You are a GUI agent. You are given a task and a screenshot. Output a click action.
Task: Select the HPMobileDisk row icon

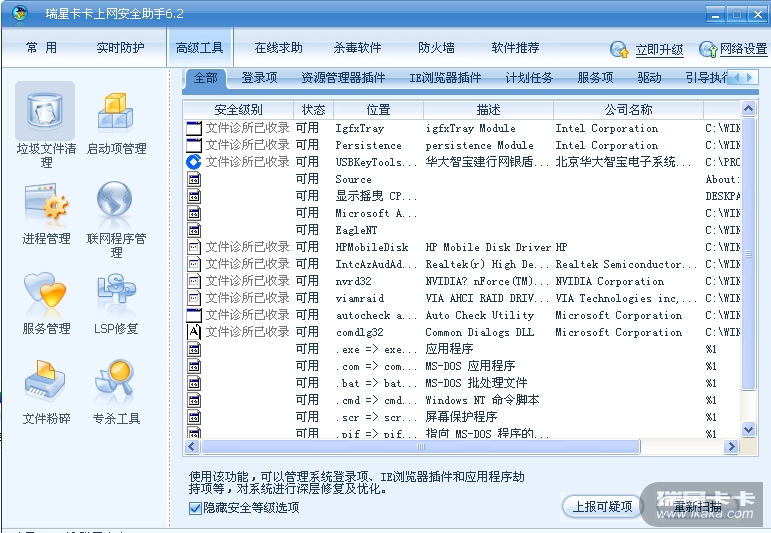[194, 247]
